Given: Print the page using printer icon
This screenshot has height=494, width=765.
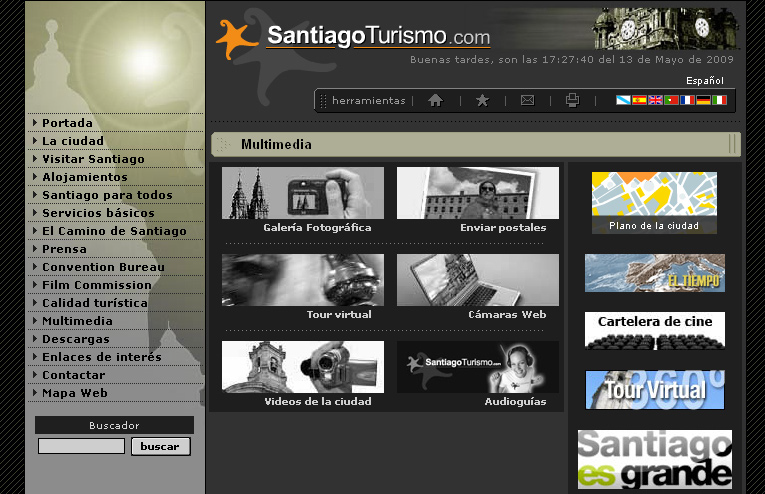Looking at the screenshot, I should pyautogui.click(x=572, y=100).
